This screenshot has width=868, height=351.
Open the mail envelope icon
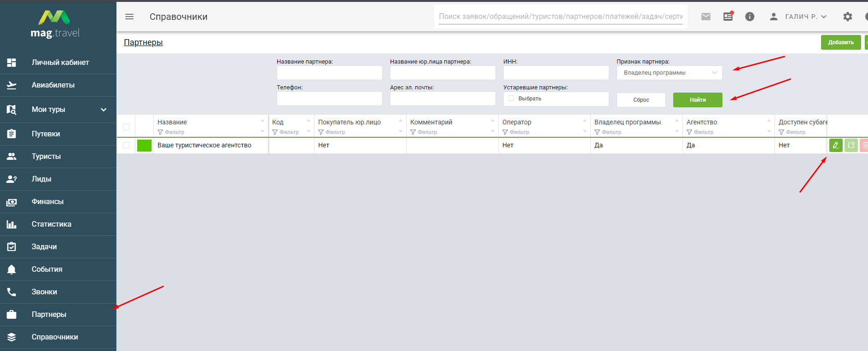(706, 17)
